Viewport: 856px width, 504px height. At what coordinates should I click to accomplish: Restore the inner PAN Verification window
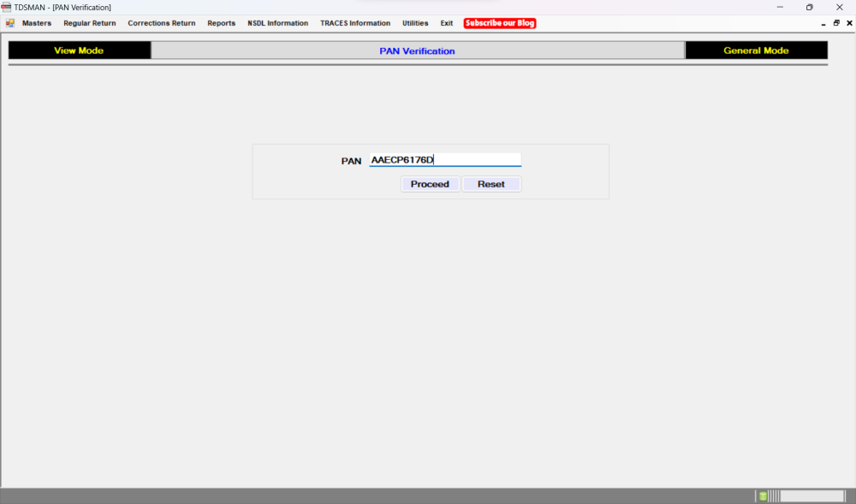pyautogui.click(x=836, y=23)
